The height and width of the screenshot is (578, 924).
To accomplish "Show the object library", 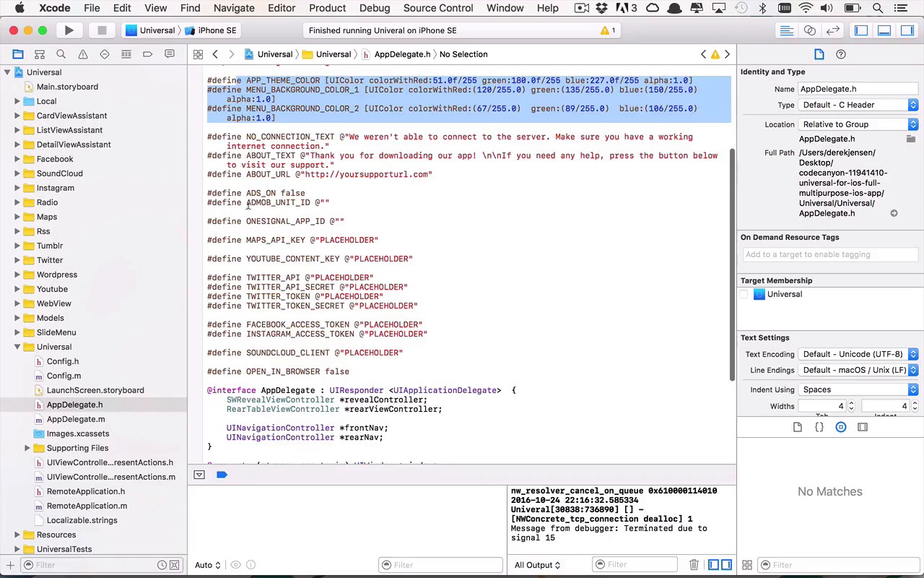I will [x=841, y=427].
